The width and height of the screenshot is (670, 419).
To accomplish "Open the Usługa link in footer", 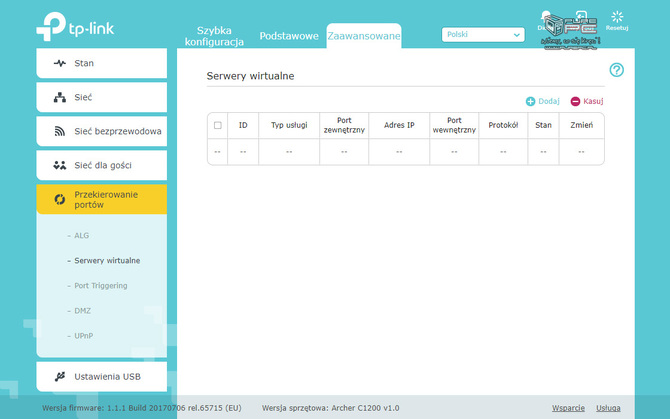I will [608, 408].
